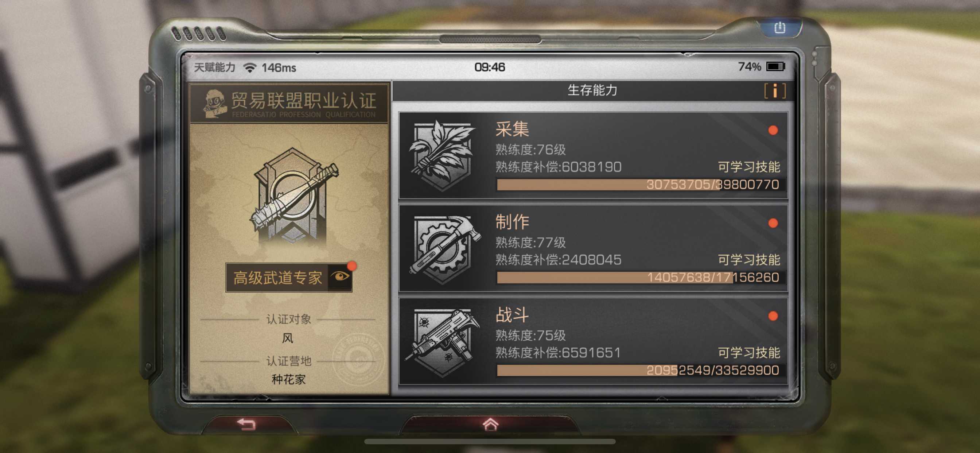Click the 高级武道专家 title button
The width and height of the screenshot is (980, 453).
[x=277, y=278]
